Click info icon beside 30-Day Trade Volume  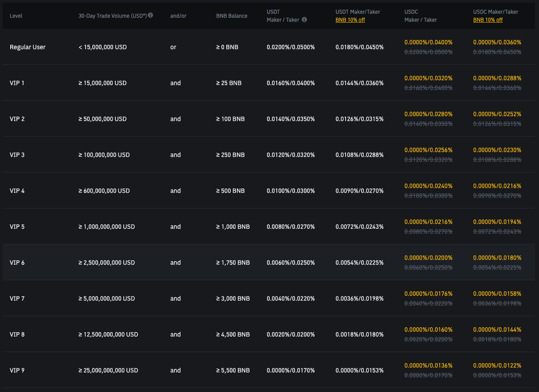(151, 15)
